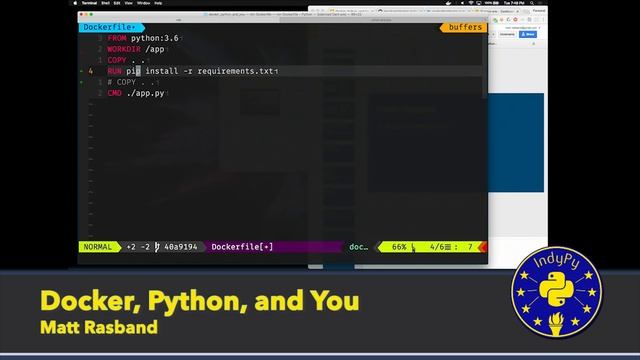Click the orange buffers label
640x360 pixels.
(464, 27)
